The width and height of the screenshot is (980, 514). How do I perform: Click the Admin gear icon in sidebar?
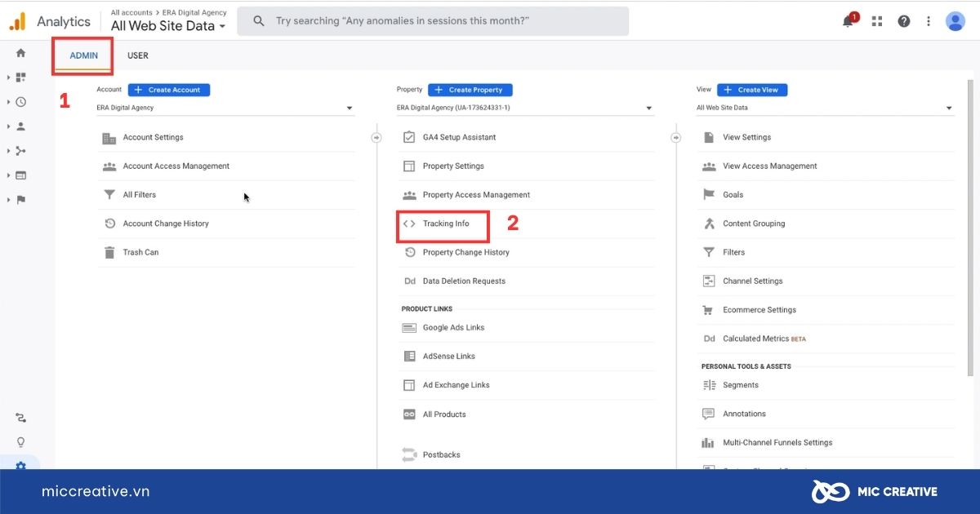pos(21,466)
